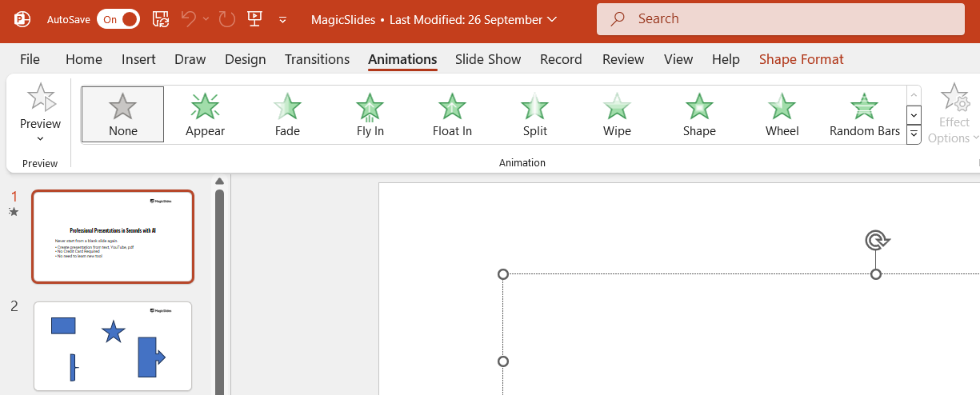Image resolution: width=980 pixels, height=395 pixels.
Task: Click the Undo arrow icon
Action: pyautogui.click(x=189, y=19)
